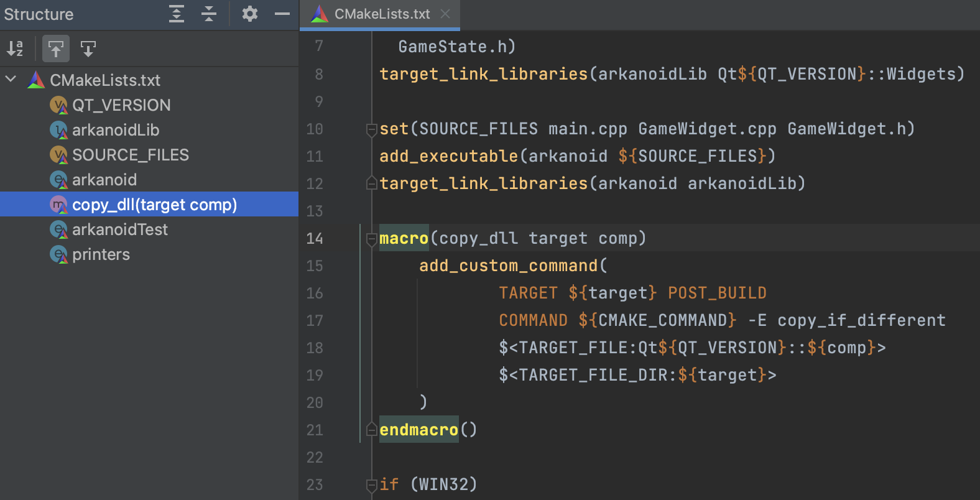Click line number 8 in the gutter
This screenshot has width=980, height=500.
(x=319, y=74)
